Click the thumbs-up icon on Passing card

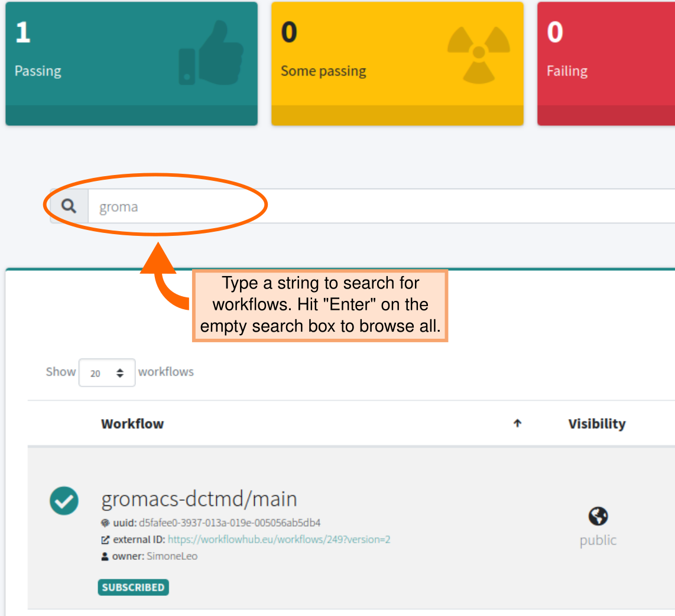[211, 53]
